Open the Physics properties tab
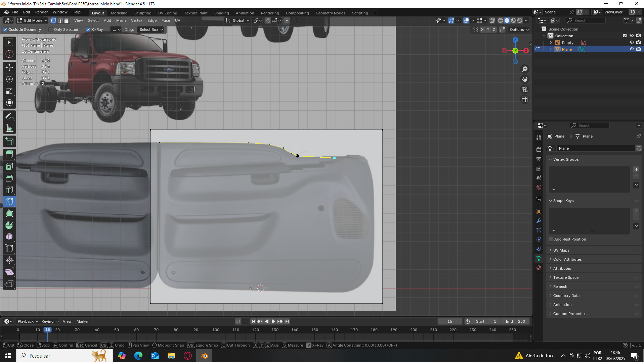The height and width of the screenshot is (362, 644). pos(539,240)
